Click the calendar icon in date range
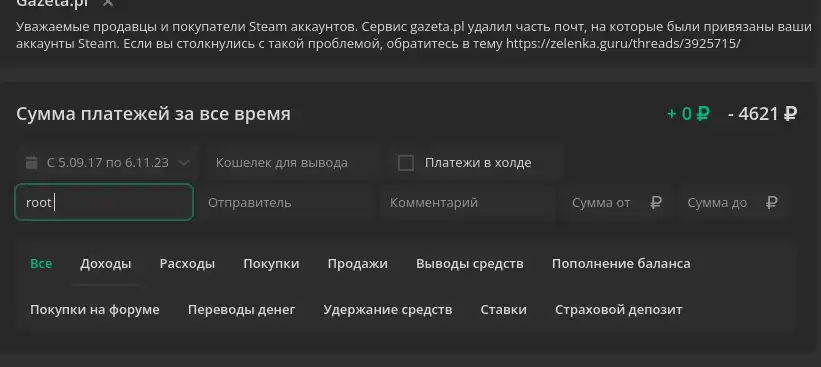The height and width of the screenshot is (367, 821). click(32, 163)
